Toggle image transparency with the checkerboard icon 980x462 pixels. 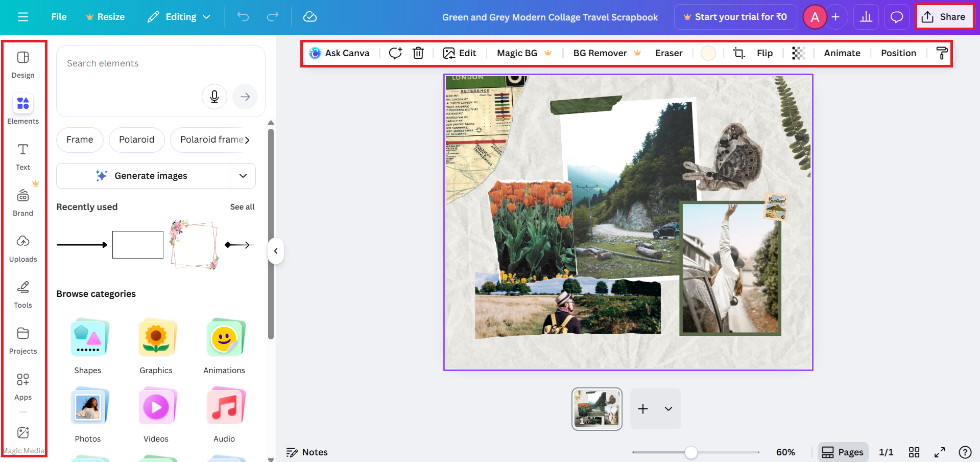[x=798, y=53]
